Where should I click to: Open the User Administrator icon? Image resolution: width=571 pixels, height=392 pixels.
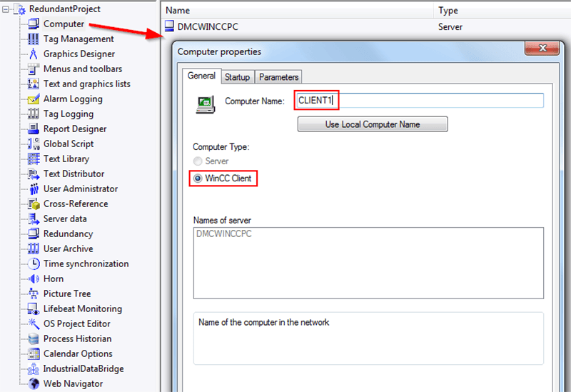click(34, 189)
